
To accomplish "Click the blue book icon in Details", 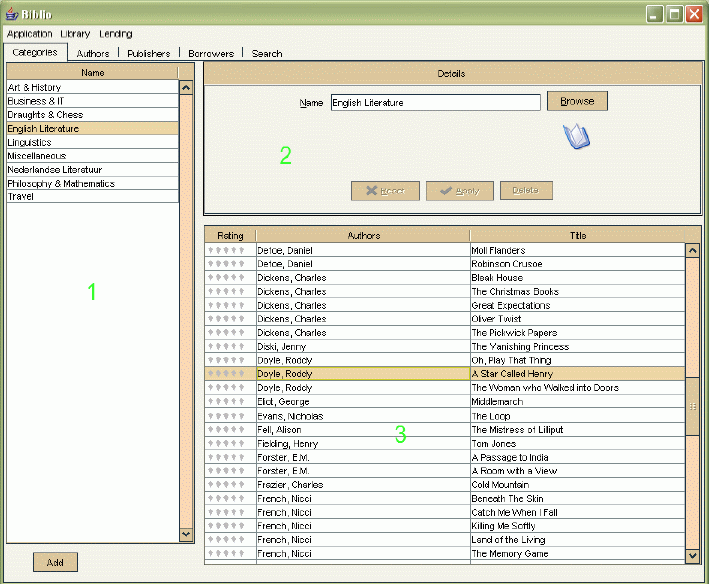I will (576, 136).
